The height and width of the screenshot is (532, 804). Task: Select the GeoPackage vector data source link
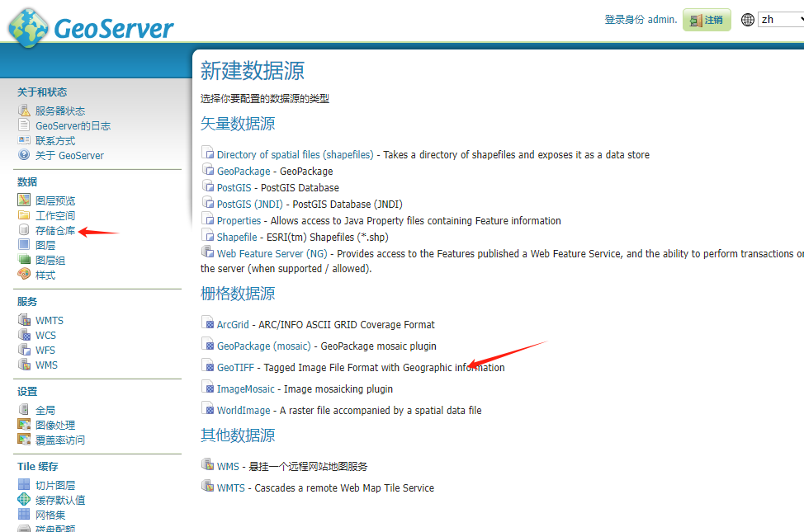click(244, 172)
